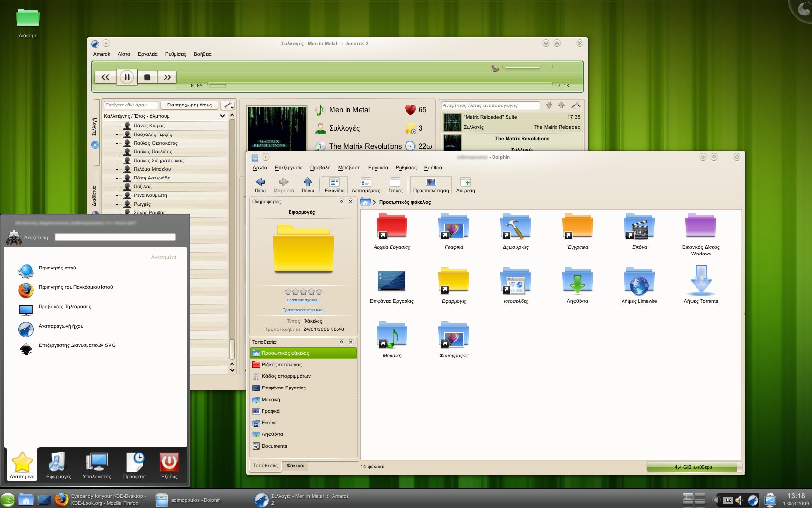Seek in Amarok track progress bar
812x508 pixels.
[380, 85]
